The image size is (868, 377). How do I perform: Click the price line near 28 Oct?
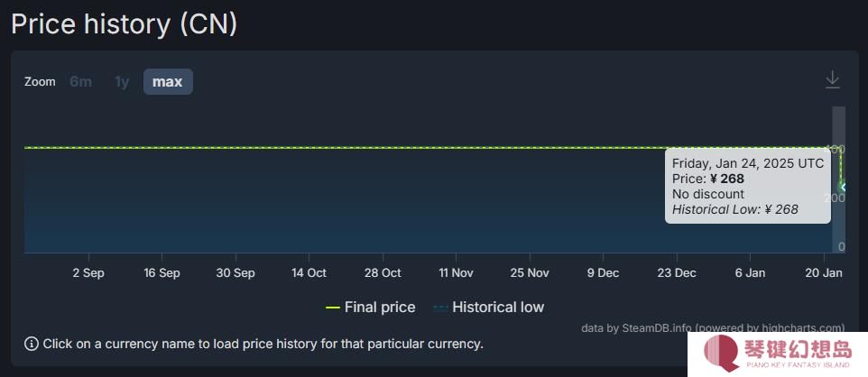pyautogui.click(x=383, y=148)
